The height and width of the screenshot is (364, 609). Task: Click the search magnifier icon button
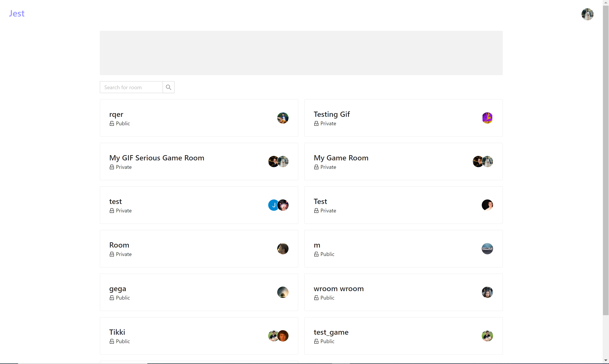168,87
